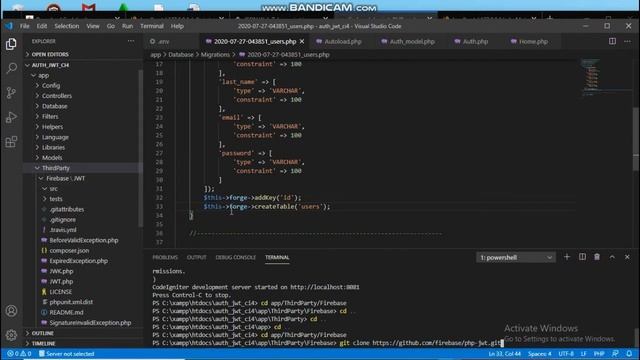Kill the terminal with trash icon
Viewport: 640px width, 360px height.
(597, 257)
